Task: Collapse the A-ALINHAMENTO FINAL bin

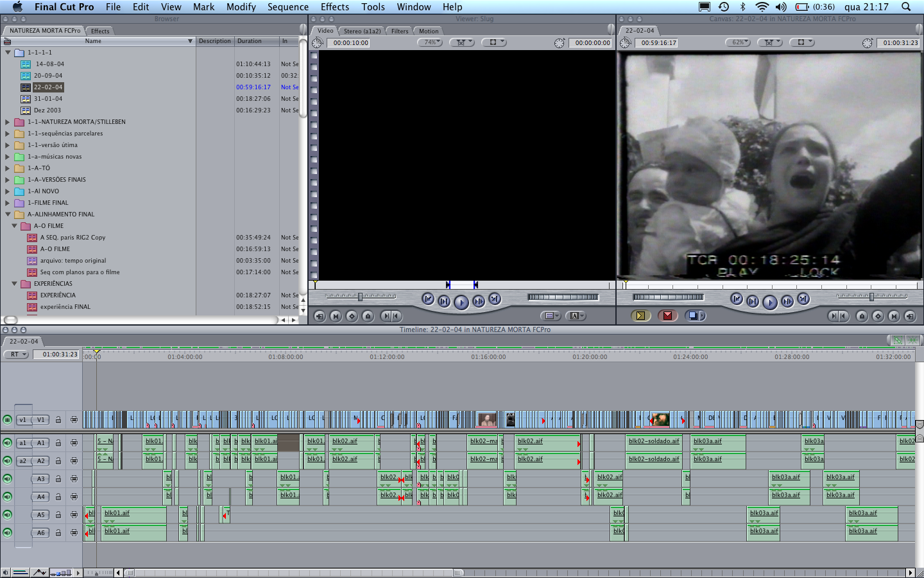Action: click(x=8, y=215)
